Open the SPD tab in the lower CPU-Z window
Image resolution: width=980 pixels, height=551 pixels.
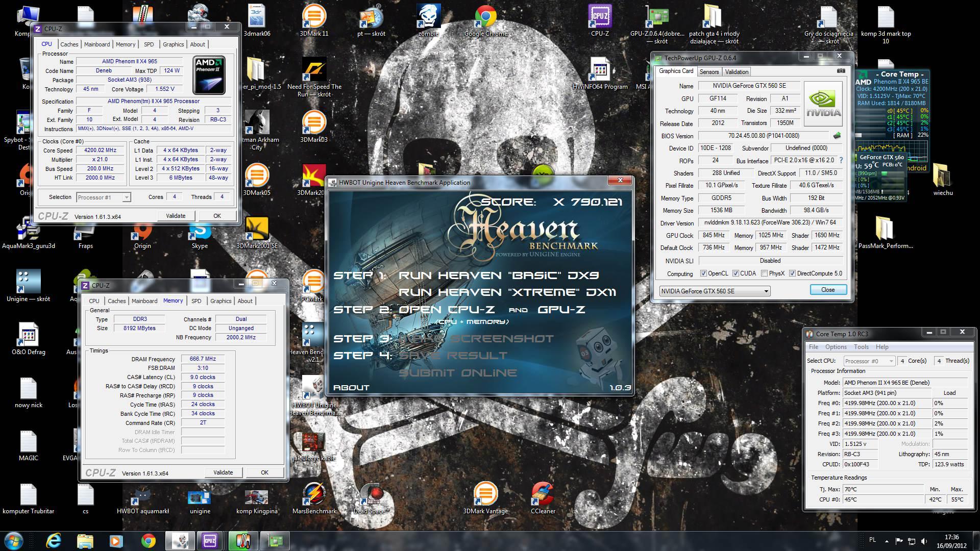(196, 301)
